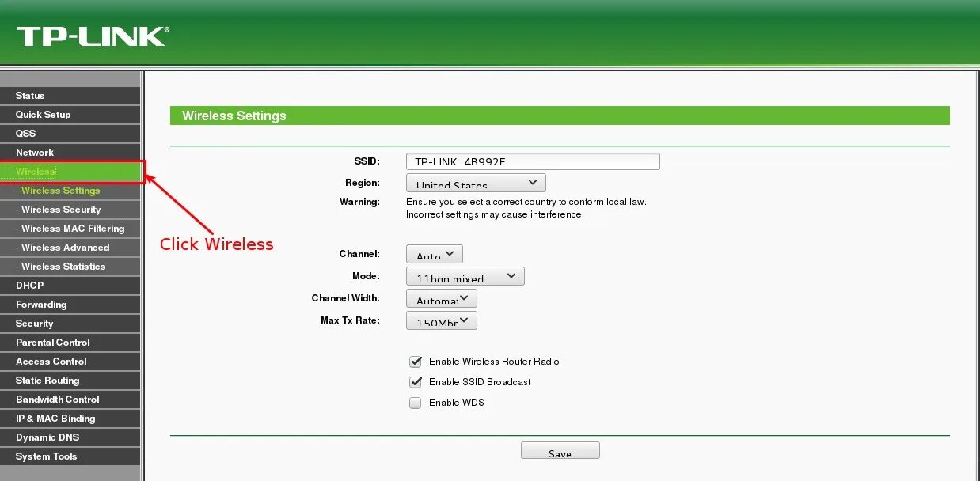Select Network in the sidebar
The height and width of the screenshot is (481, 980).
[x=70, y=153]
